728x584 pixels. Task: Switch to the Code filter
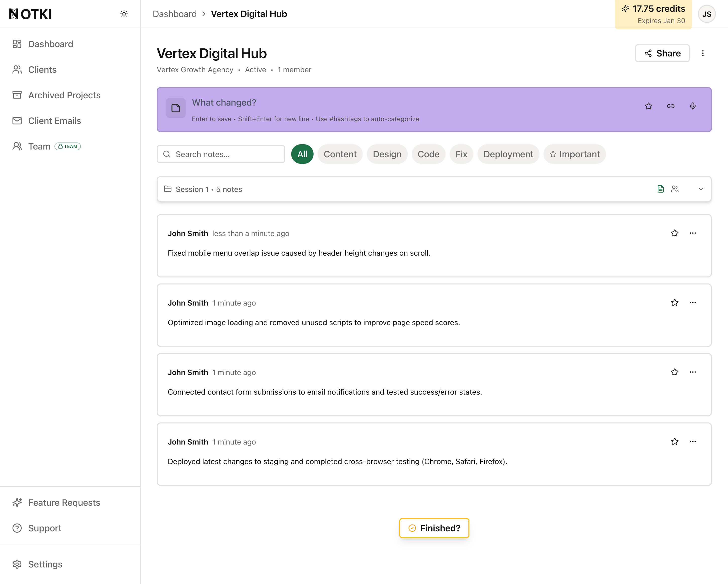pos(428,154)
